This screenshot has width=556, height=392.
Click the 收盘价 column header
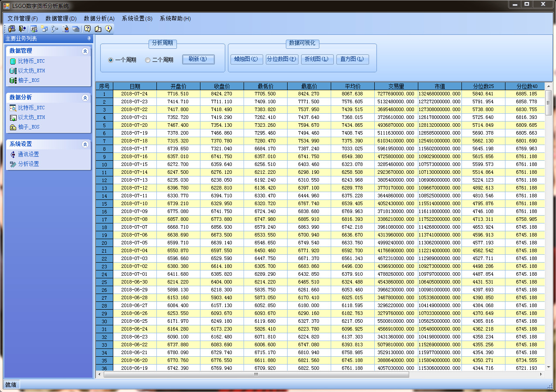pos(222,86)
